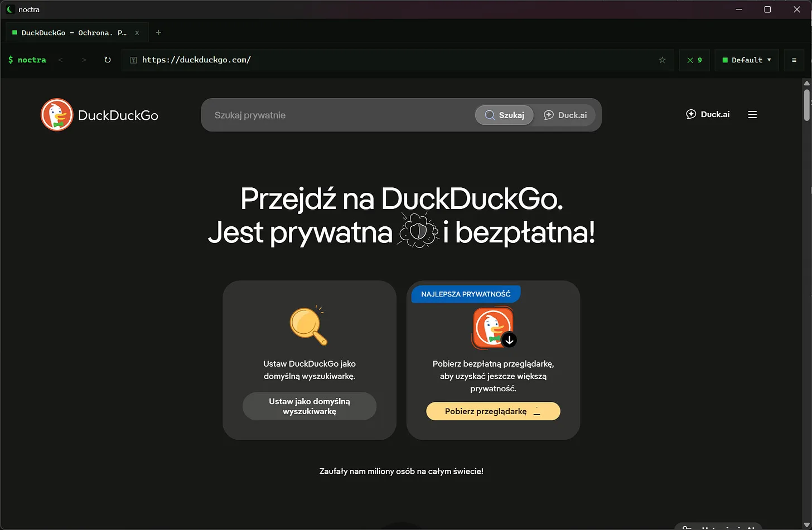Click the scrollbar up arrow
The width and height of the screenshot is (812, 530).
click(x=807, y=83)
